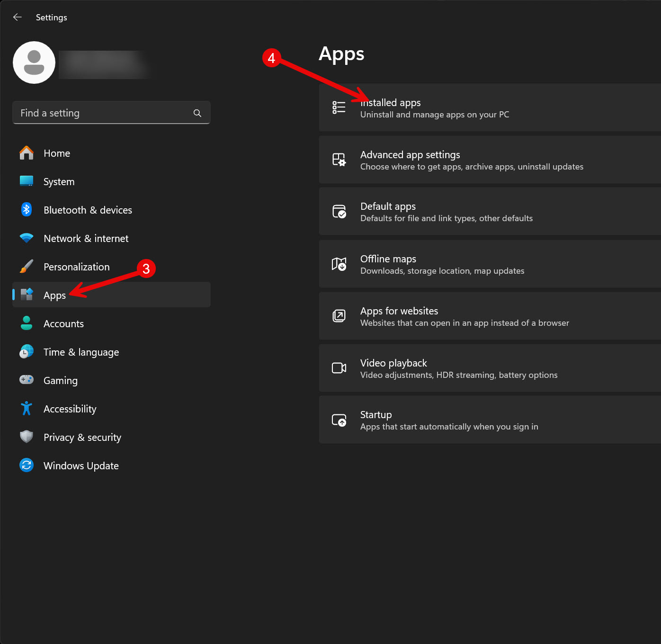Click the Windows Update refresh icon
This screenshot has height=644, width=661.
click(x=27, y=465)
